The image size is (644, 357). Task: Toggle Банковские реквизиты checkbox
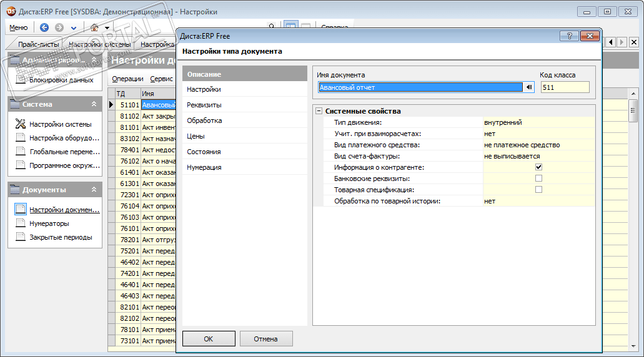pos(538,178)
